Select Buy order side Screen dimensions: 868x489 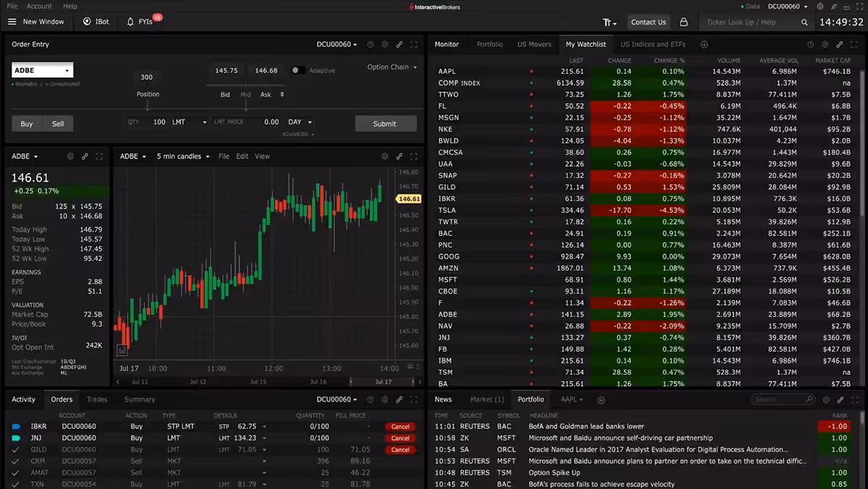pyautogui.click(x=27, y=124)
